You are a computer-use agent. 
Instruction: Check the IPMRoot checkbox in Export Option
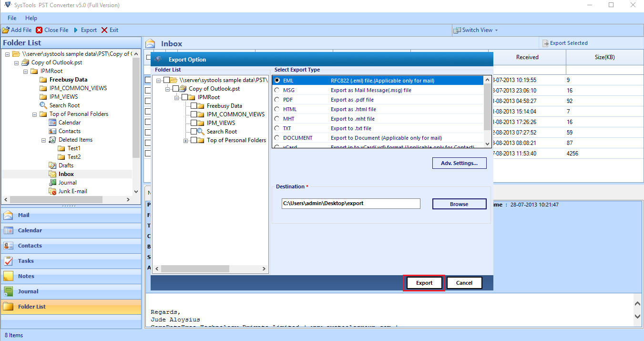[184, 97]
